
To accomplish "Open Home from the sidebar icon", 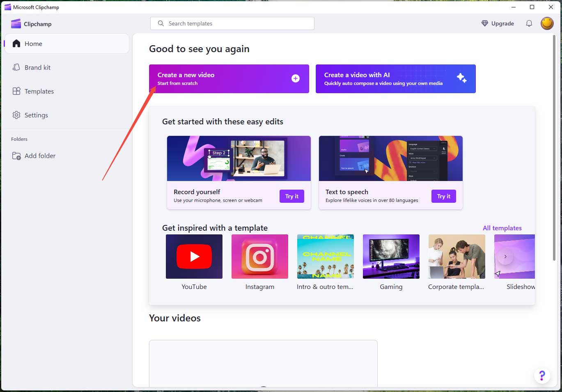I will point(16,43).
